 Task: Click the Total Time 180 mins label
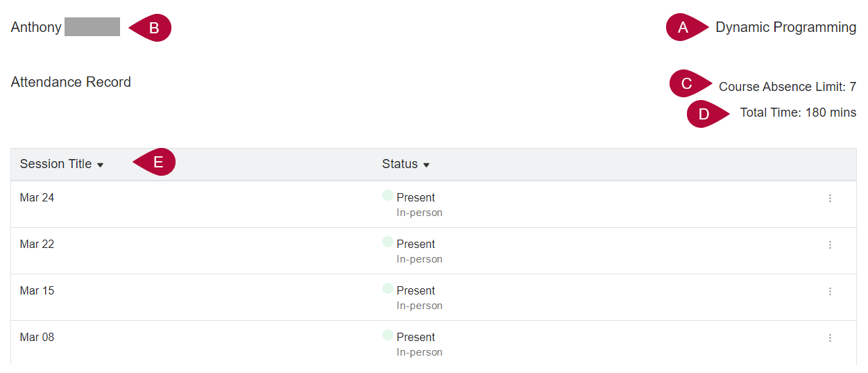coord(798,113)
